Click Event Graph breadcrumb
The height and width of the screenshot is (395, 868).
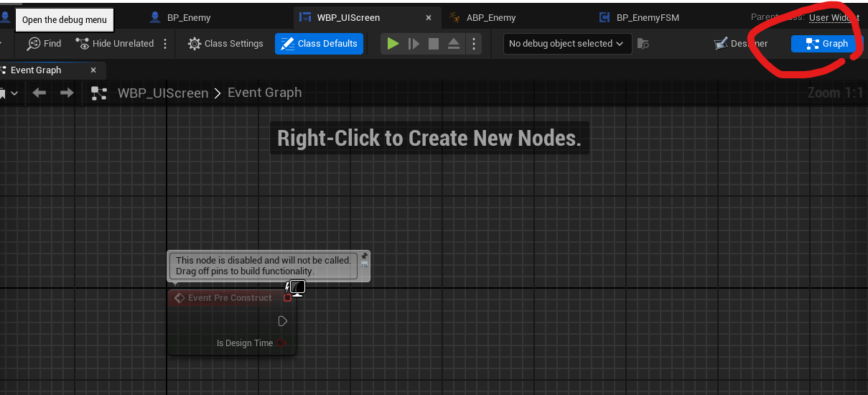(264, 93)
